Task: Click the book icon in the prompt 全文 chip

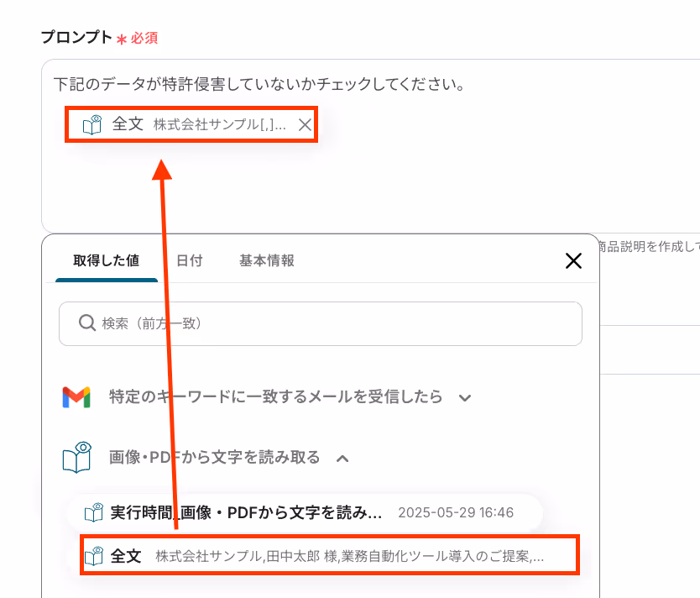Action: [x=92, y=124]
